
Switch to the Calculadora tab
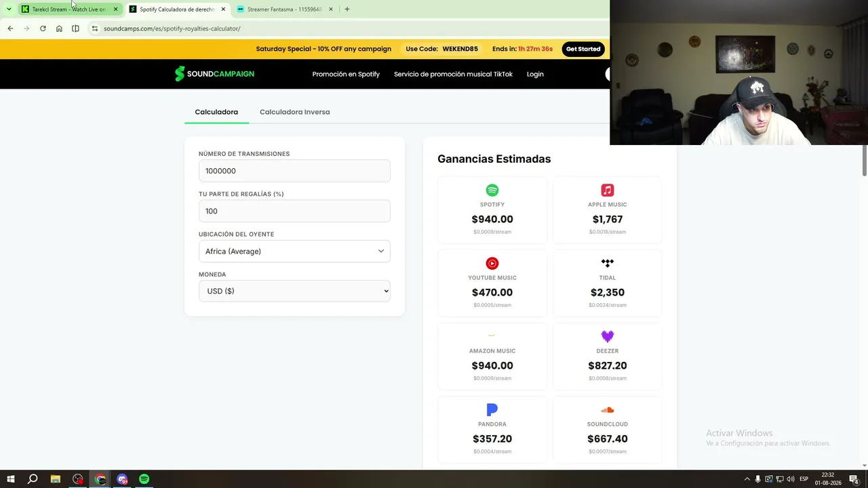coord(216,112)
